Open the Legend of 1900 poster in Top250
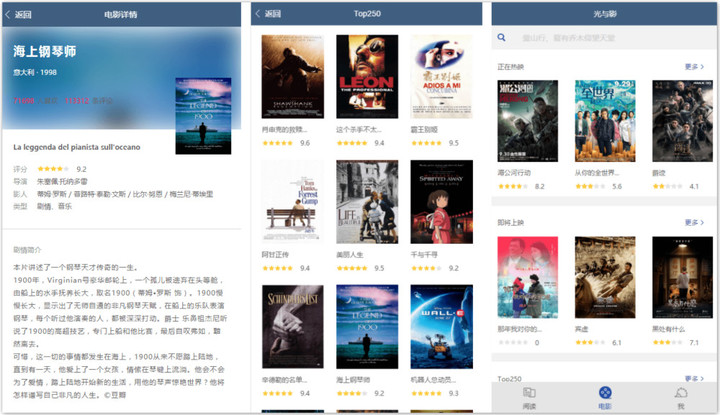 367,326
